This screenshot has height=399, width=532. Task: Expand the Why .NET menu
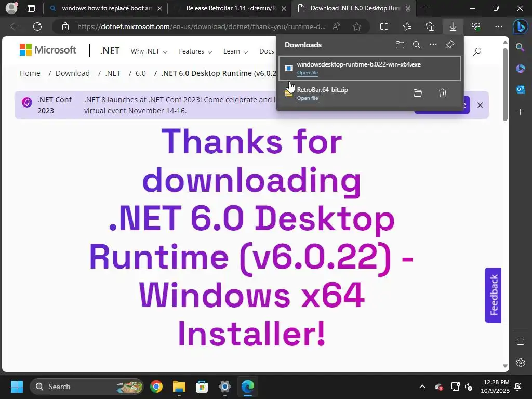click(149, 51)
